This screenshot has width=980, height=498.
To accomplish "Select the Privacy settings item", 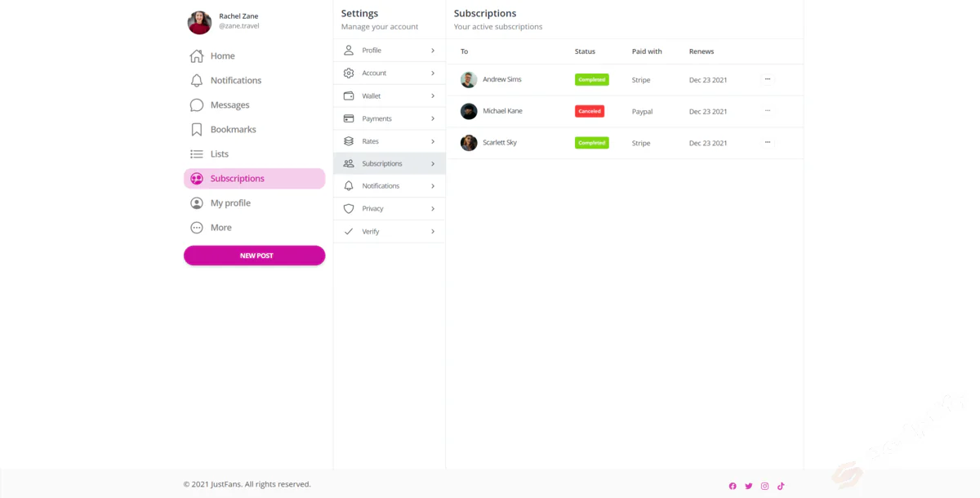I will pos(389,209).
